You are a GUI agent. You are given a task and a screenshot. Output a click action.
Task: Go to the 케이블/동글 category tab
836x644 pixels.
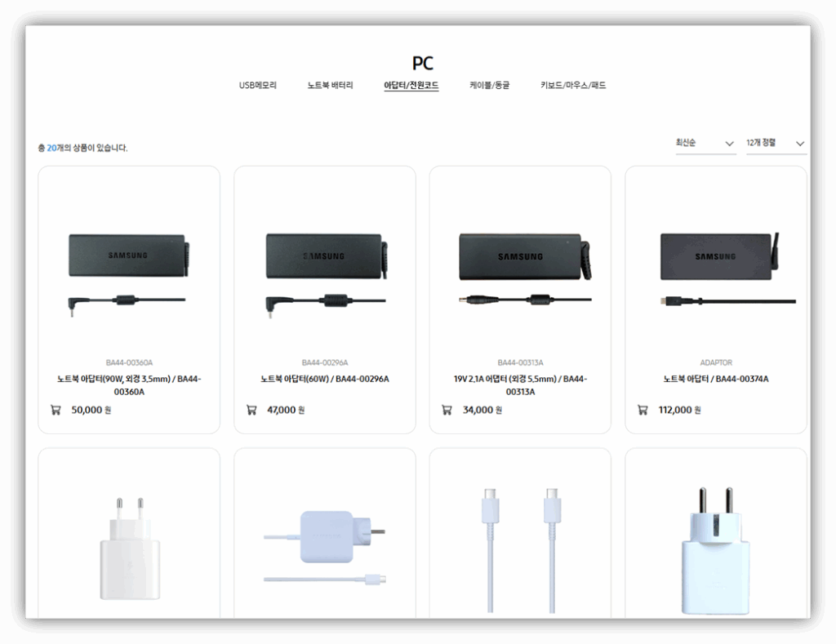[489, 86]
